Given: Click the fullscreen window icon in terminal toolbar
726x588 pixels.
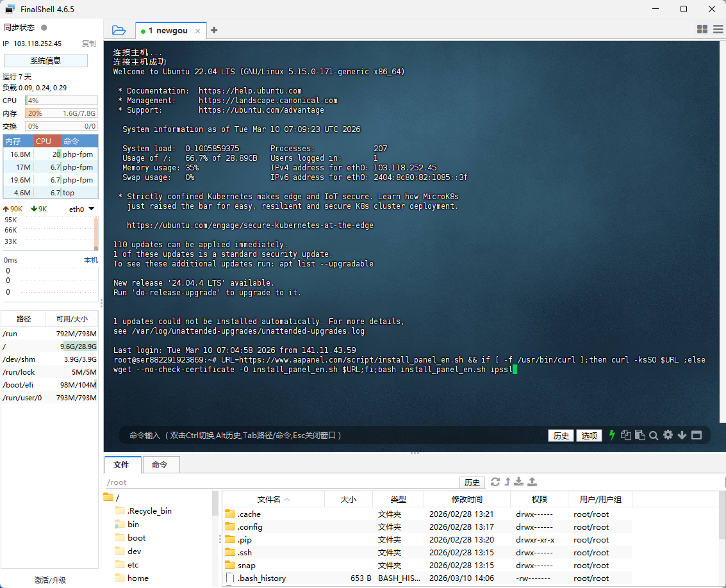Looking at the screenshot, I should coord(697,436).
